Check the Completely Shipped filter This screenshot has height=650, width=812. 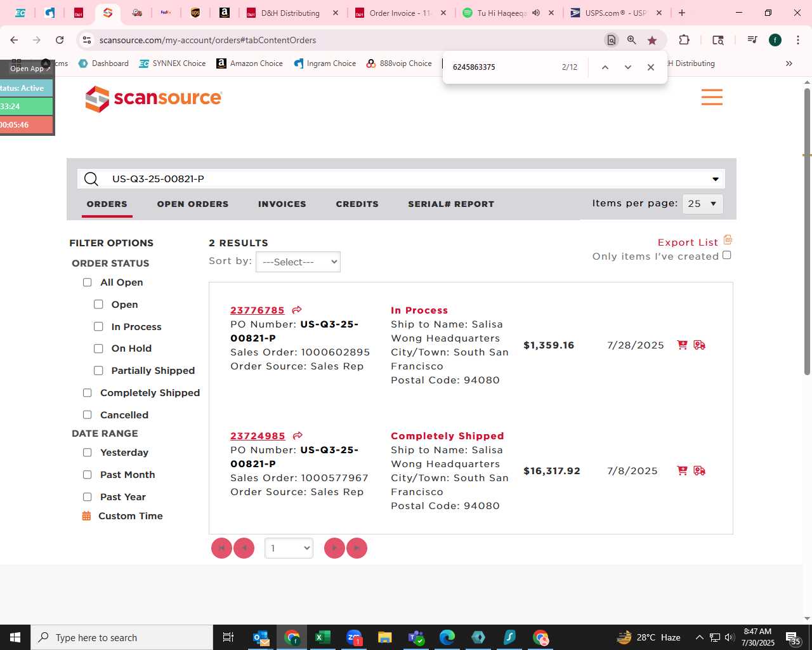point(88,393)
